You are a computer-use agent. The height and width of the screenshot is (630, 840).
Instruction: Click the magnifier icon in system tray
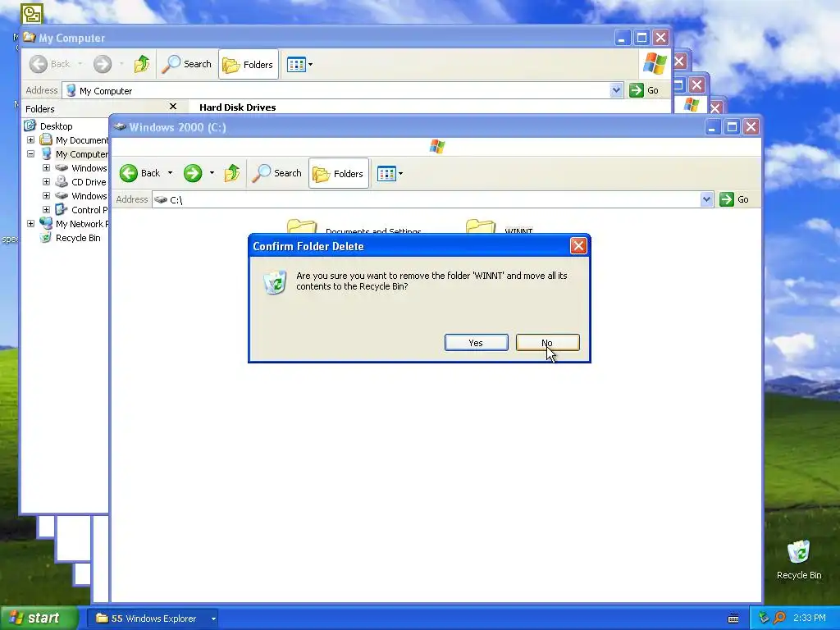point(779,618)
